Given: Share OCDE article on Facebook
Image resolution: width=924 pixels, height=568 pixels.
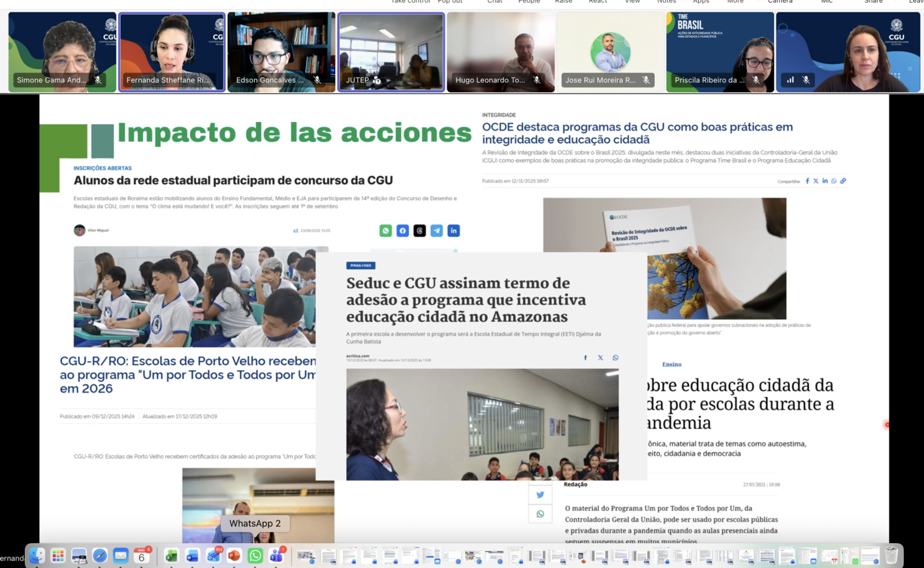Looking at the screenshot, I should click(807, 181).
